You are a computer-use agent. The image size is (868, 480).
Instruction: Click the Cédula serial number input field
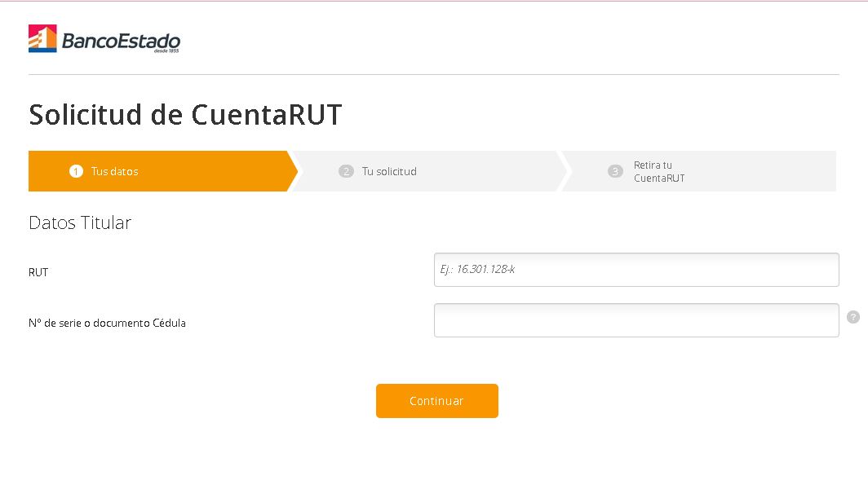point(636,320)
